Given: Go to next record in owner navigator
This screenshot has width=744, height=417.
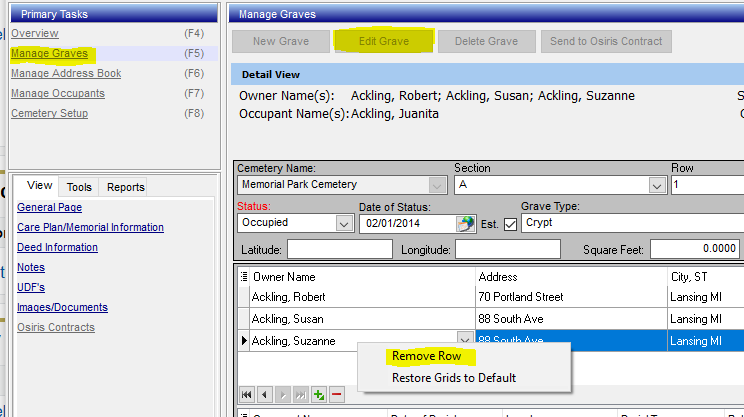Looking at the screenshot, I should [283, 395].
